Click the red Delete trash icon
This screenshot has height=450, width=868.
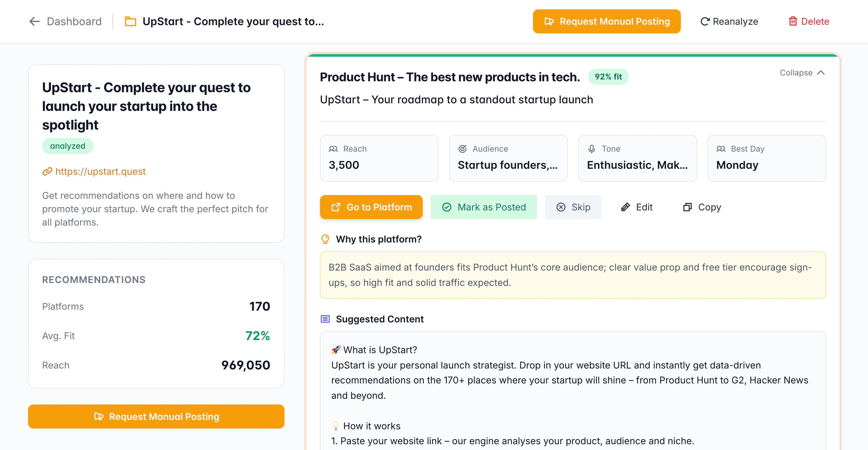(x=793, y=22)
